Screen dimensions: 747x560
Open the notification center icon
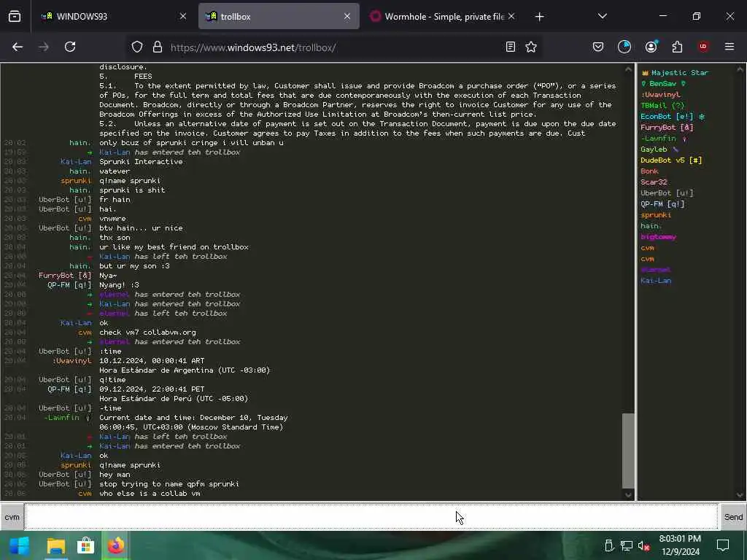pyautogui.click(x=723, y=545)
